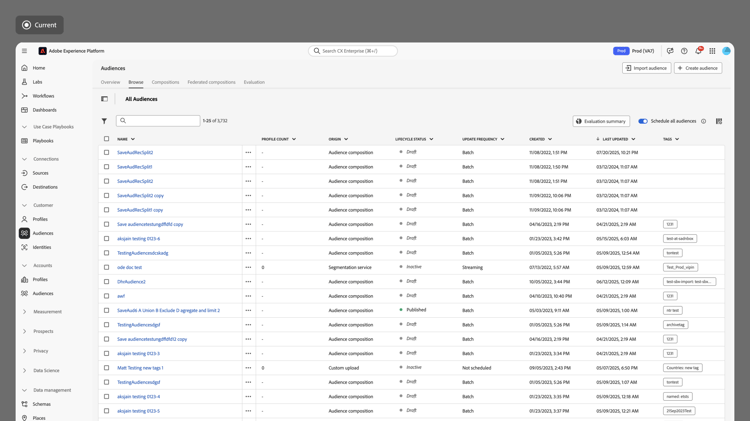
Task: Open Schemas in sidebar
Action: (x=41, y=404)
